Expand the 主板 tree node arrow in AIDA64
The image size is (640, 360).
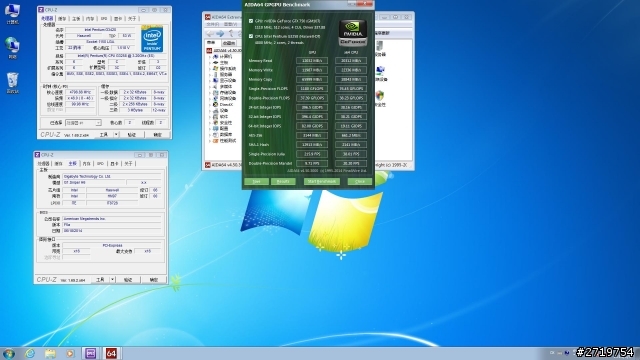pos(211,63)
